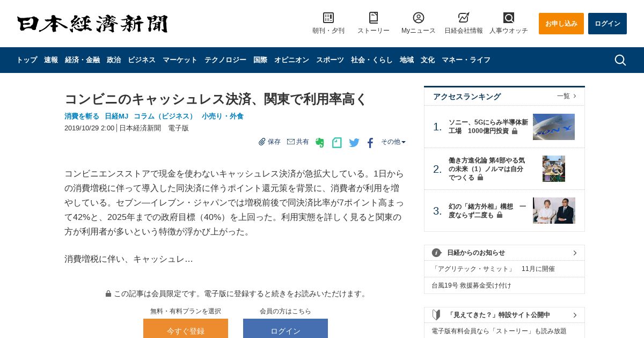Image resolution: width=644 pixels, height=338 pixels.
Task: Open the 国際 section
Action: pyautogui.click(x=260, y=60)
